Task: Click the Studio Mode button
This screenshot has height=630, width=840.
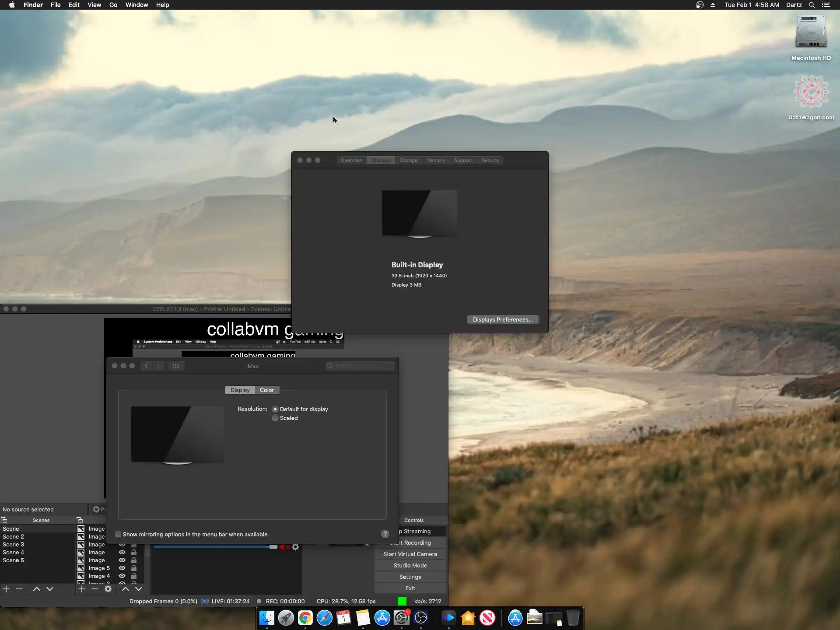Action: 410,565
